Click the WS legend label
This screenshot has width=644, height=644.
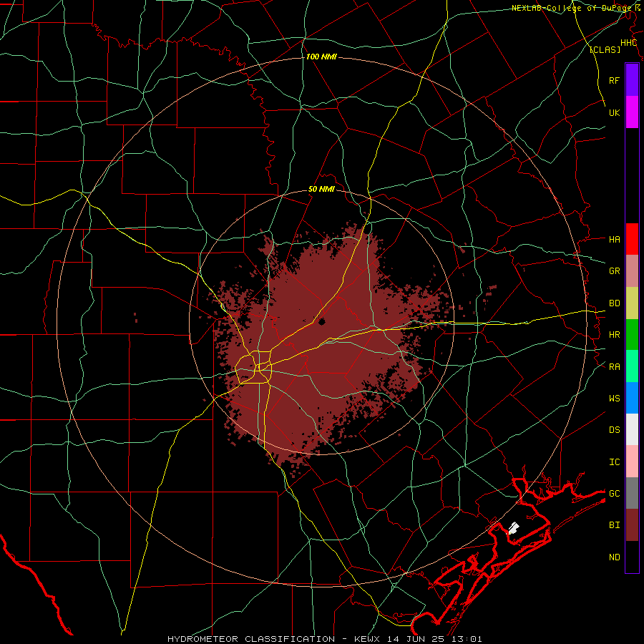pos(615,398)
